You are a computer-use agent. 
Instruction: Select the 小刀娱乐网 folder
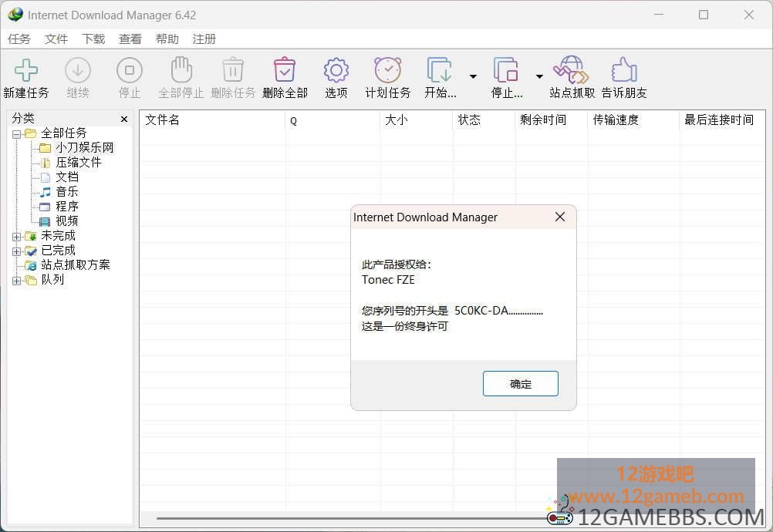(84, 148)
